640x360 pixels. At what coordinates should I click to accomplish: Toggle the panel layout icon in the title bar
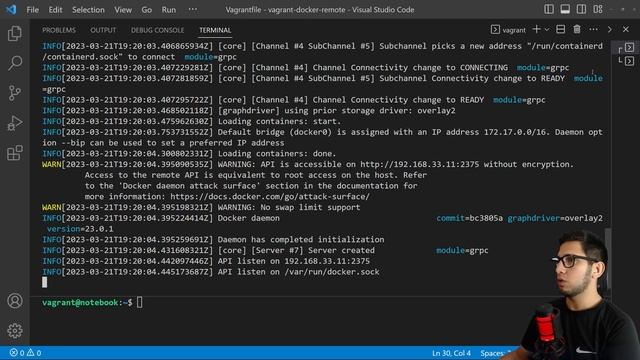coord(565,9)
